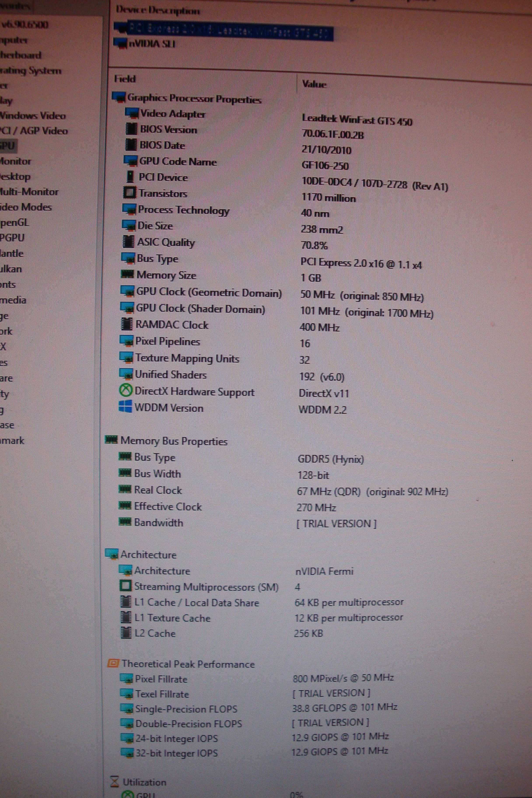Select the 24-bit Integer IOPS row

[x=254, y=738]
